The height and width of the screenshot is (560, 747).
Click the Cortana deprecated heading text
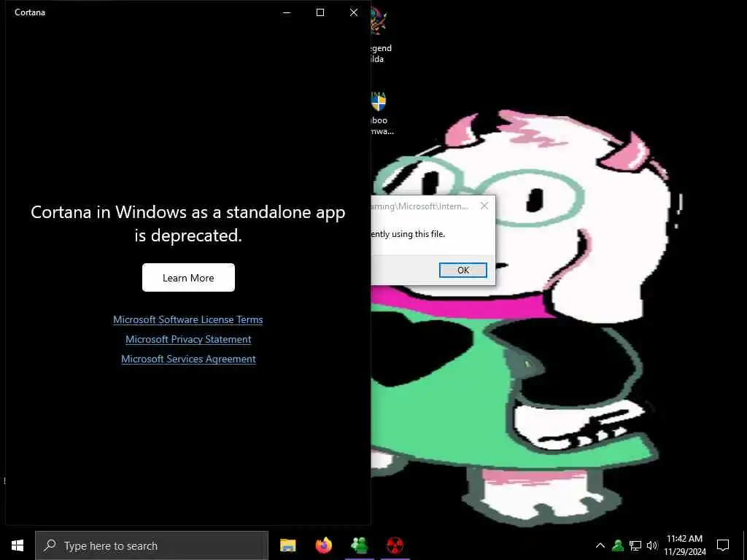[x=188, y=223]
